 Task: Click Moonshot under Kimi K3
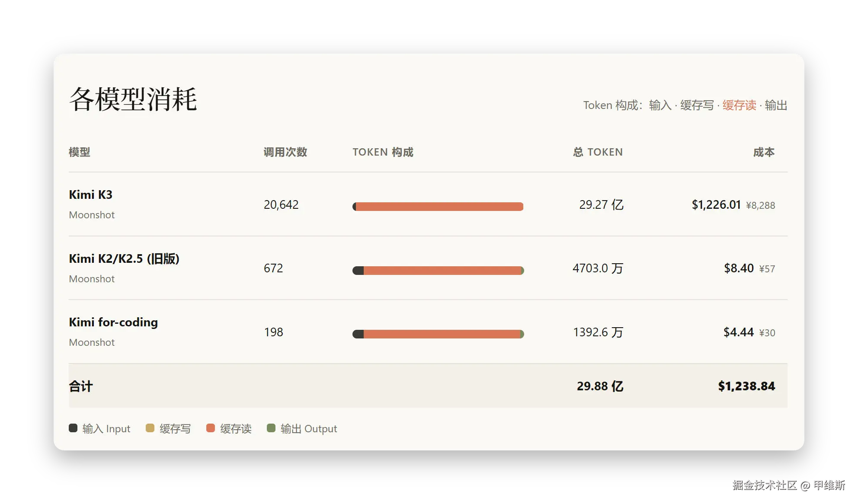92,215
